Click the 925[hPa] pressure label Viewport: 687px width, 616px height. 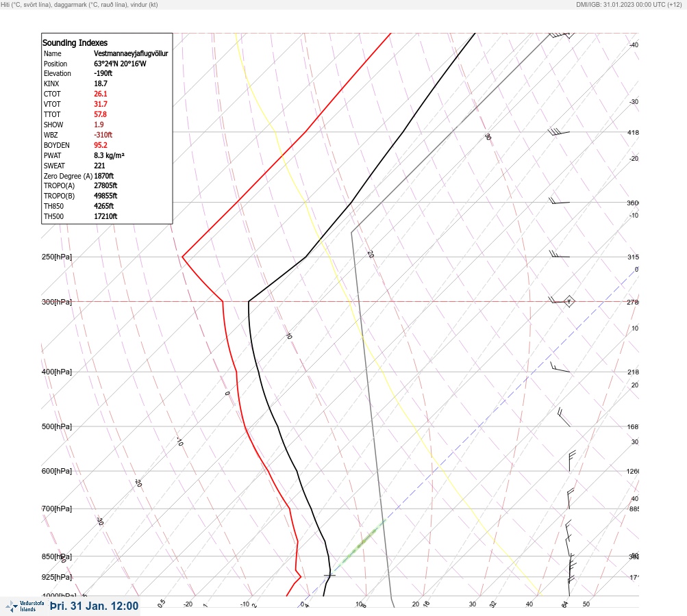(57, 577)
